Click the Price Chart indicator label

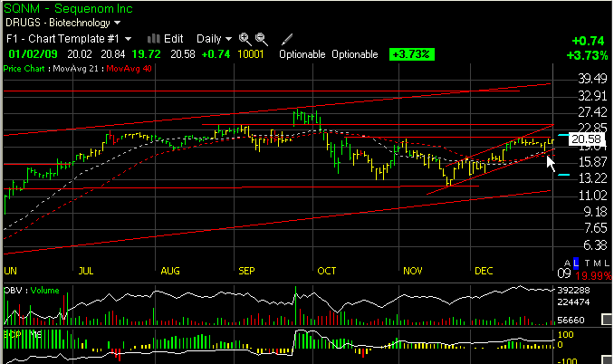[x=24, y=69]
